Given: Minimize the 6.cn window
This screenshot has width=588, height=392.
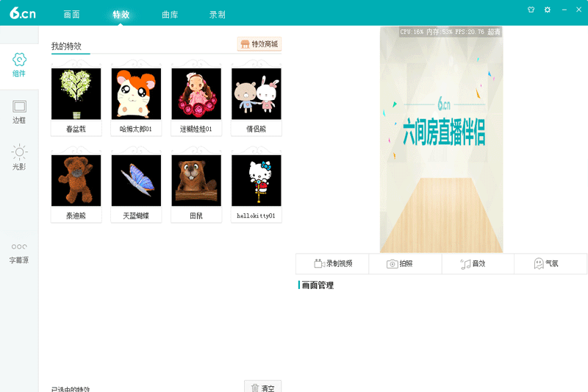Looking at the screenshot, I should (564, 10).
